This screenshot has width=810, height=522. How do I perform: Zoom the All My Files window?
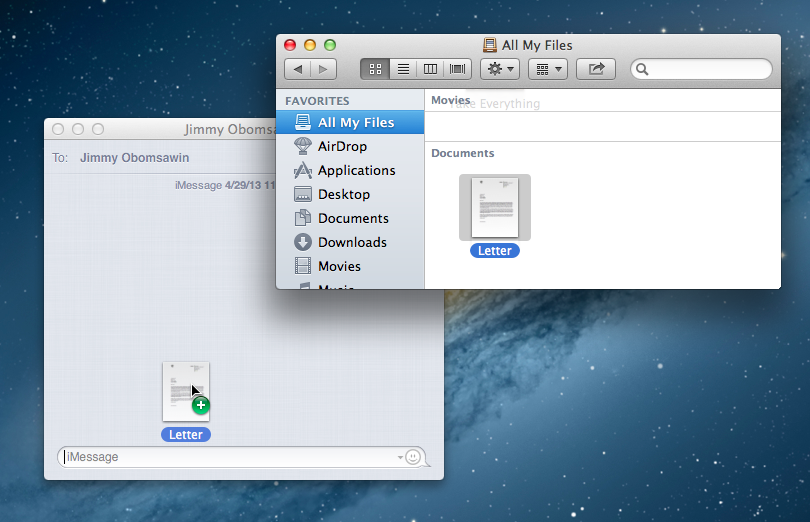point(330,45)
